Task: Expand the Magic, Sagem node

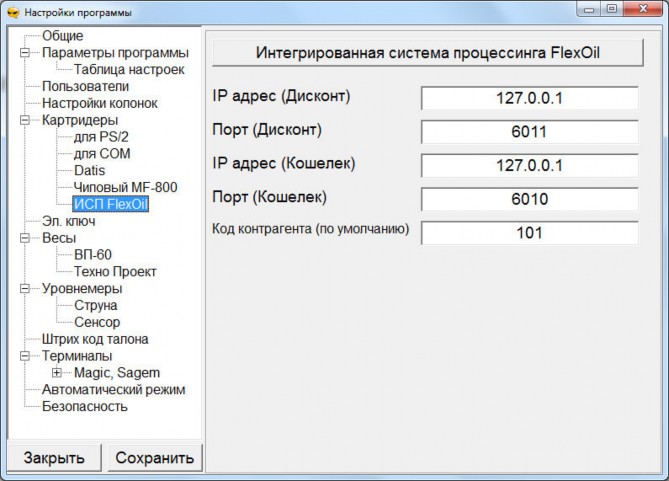Action: 57,373
